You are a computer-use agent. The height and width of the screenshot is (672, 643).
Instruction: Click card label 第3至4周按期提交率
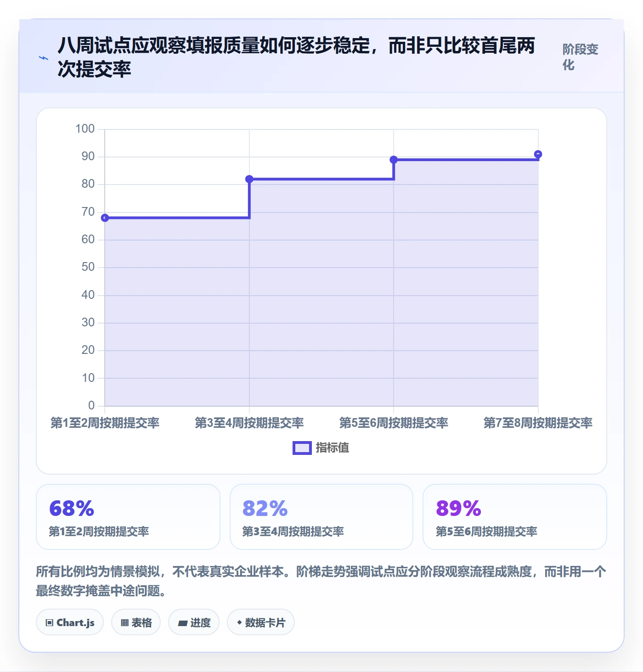293,532
